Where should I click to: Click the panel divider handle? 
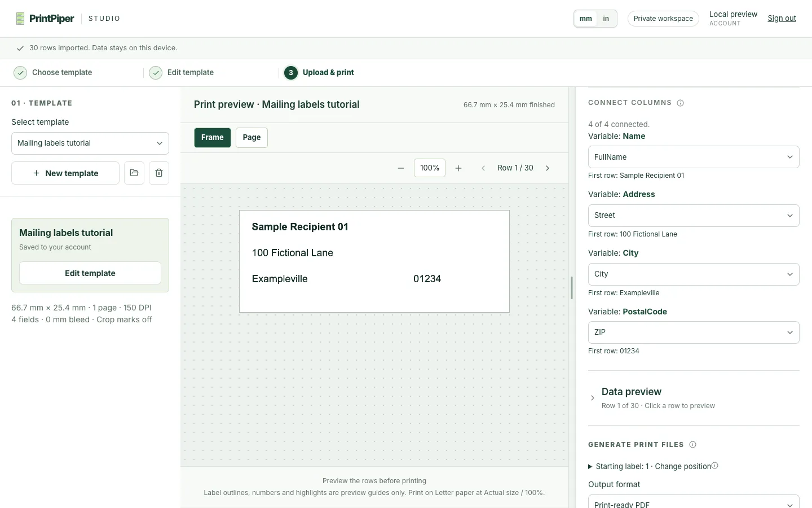tap(572, 288)
